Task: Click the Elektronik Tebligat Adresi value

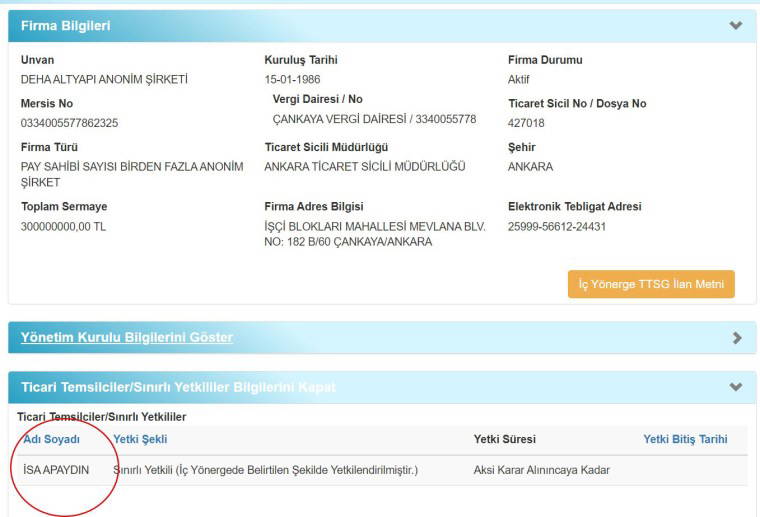Action: coord(556,227)
